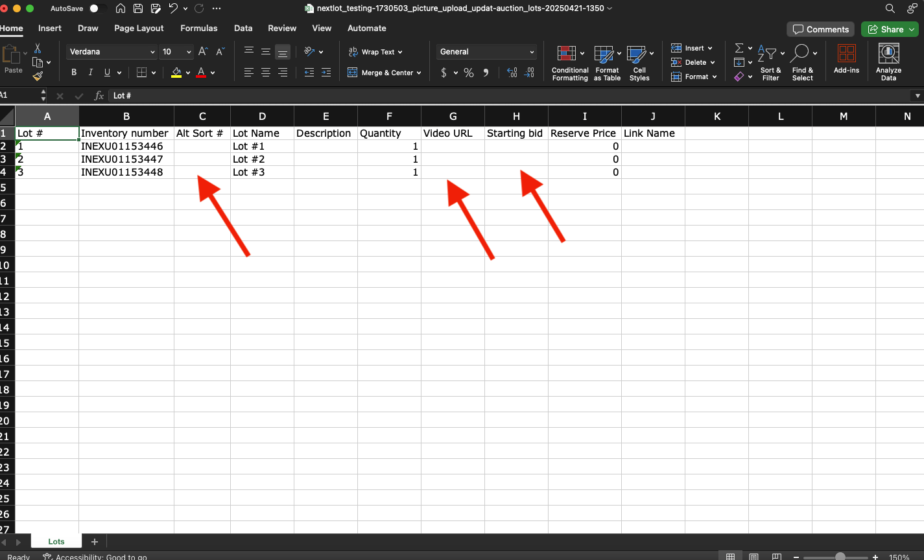Open the Add-ins icon

[846, 54]
